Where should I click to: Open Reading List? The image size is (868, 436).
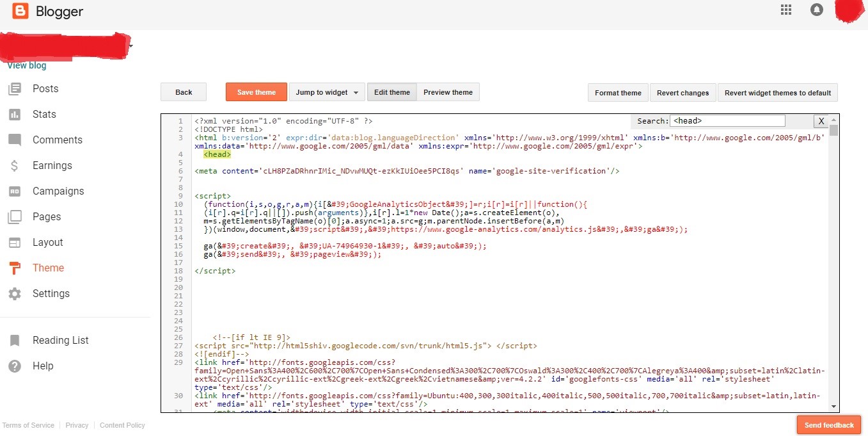61,341
